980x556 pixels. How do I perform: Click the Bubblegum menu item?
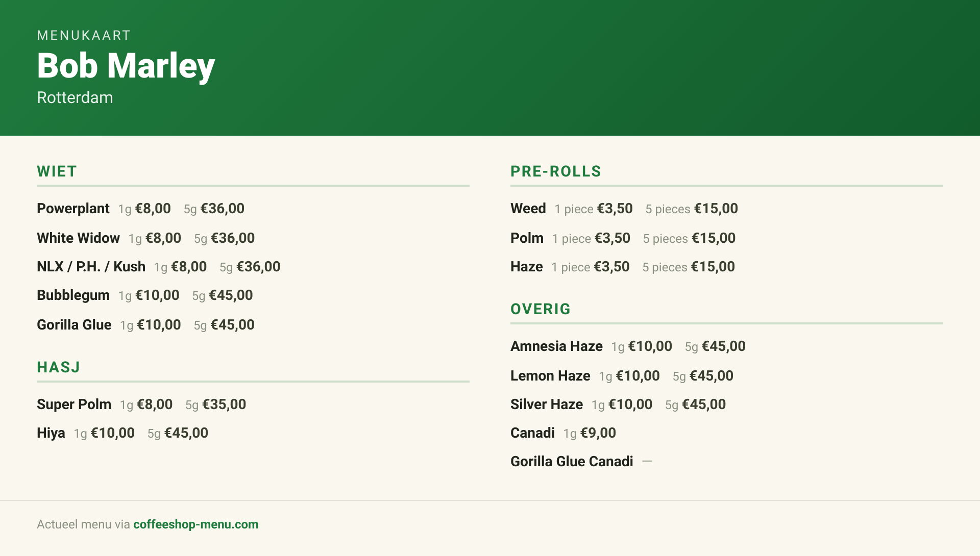pos(73,295)
